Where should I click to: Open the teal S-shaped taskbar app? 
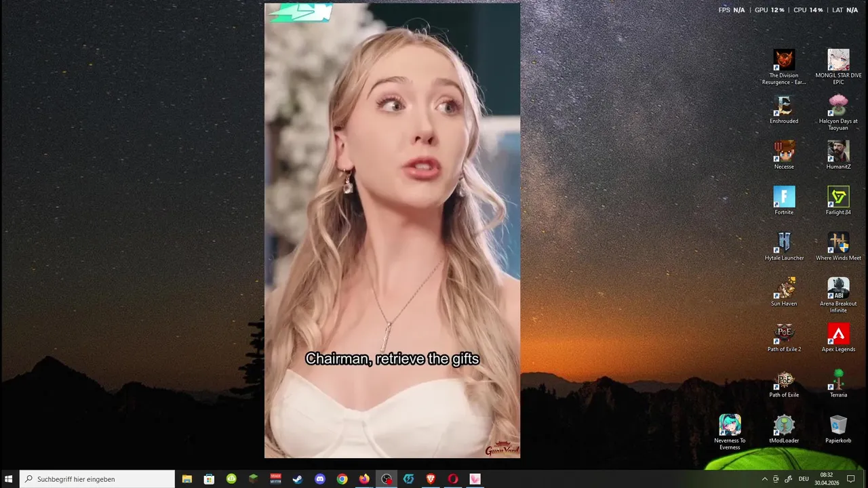[409, 479]
